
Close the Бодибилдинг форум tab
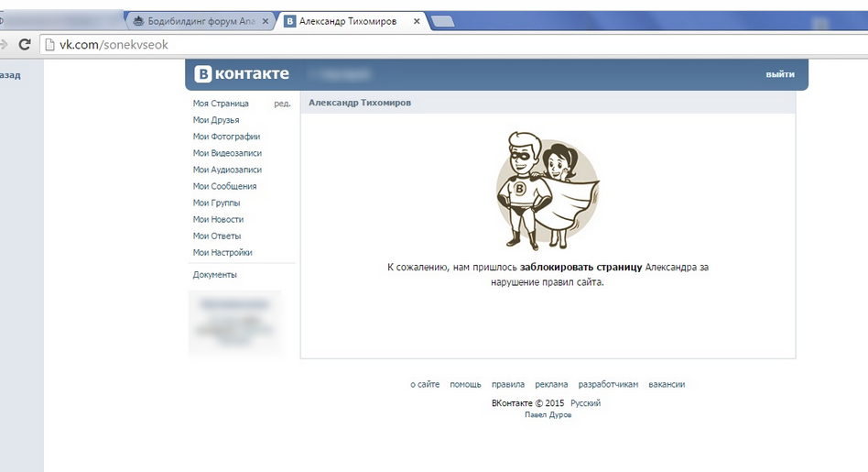click(x=265, y=21)
